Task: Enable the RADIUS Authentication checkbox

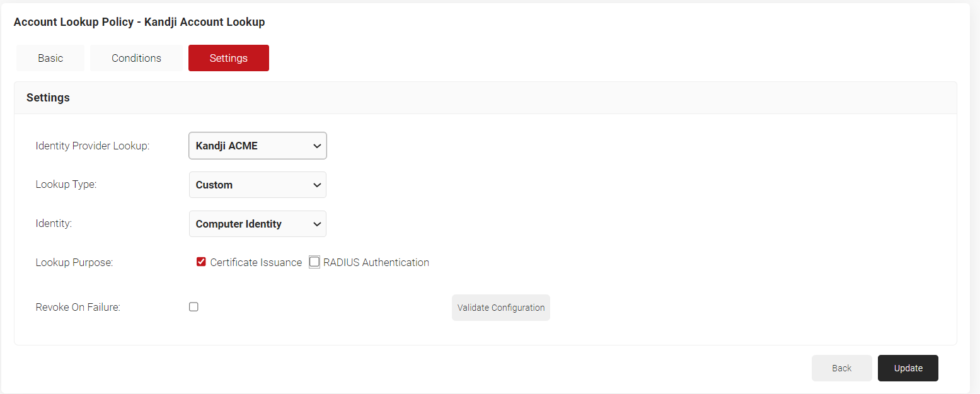Action: pyautogui.click(x=314, y=262)
